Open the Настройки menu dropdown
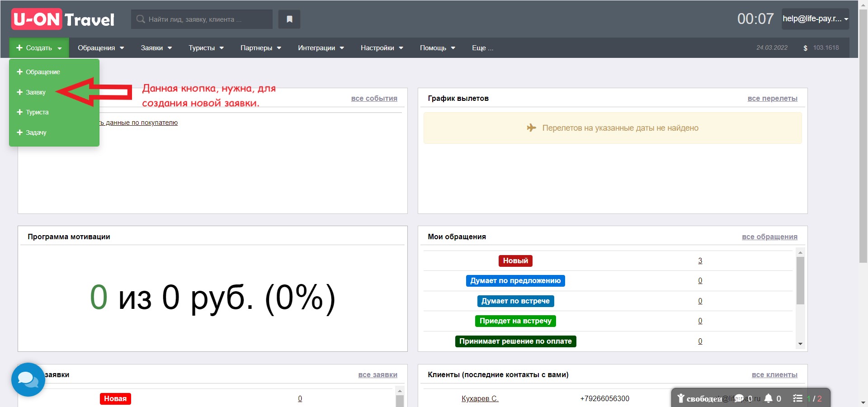868x407 pixels. (x=382, y=47)
